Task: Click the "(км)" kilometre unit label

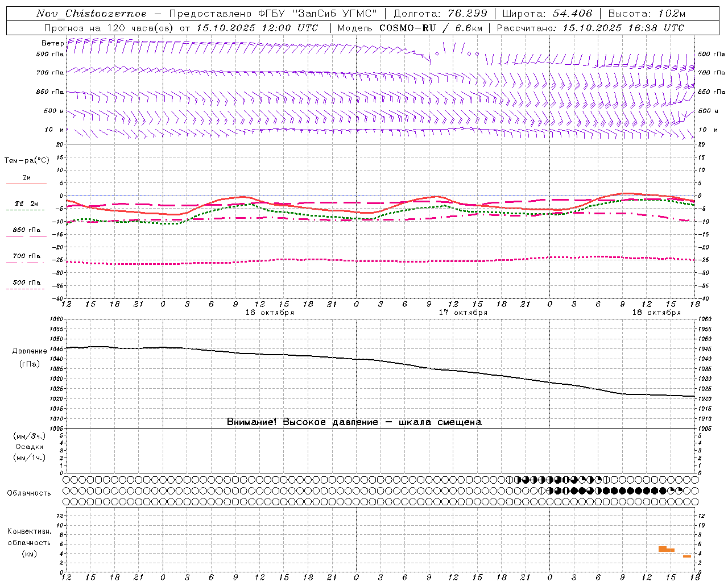Action: click(30, 554)
